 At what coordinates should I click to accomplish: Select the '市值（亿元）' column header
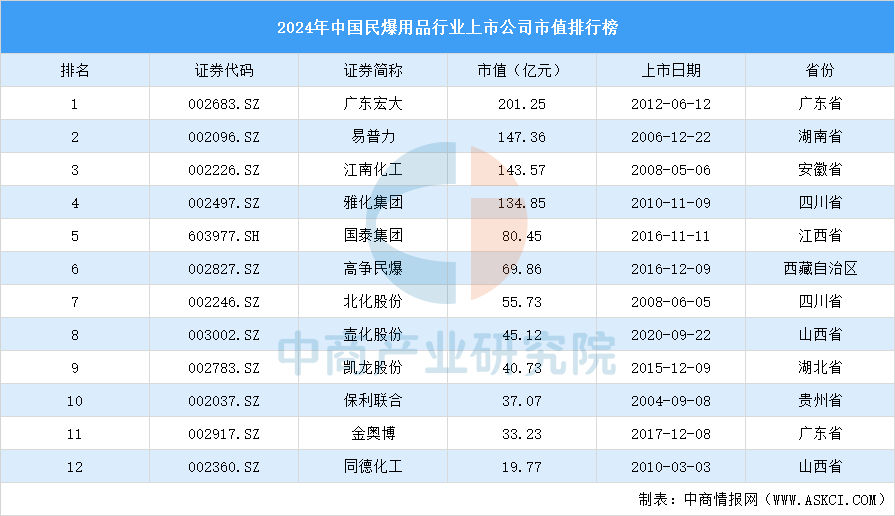click(x=522, y=70)
